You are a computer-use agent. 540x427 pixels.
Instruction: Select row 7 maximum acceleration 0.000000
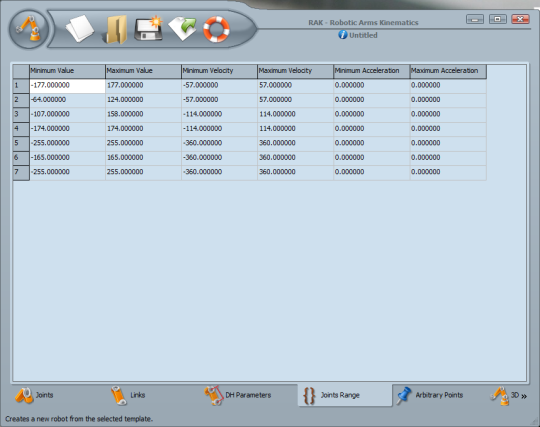[448, 173]
